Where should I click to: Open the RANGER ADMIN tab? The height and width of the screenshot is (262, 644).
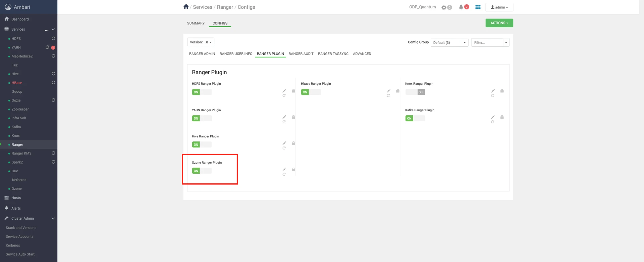202,54
